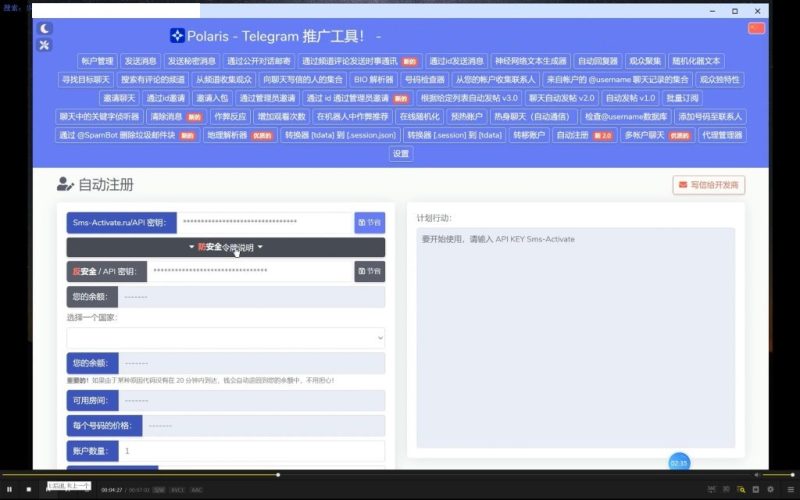Open the 发送消息 menu item

pos(140,61)
